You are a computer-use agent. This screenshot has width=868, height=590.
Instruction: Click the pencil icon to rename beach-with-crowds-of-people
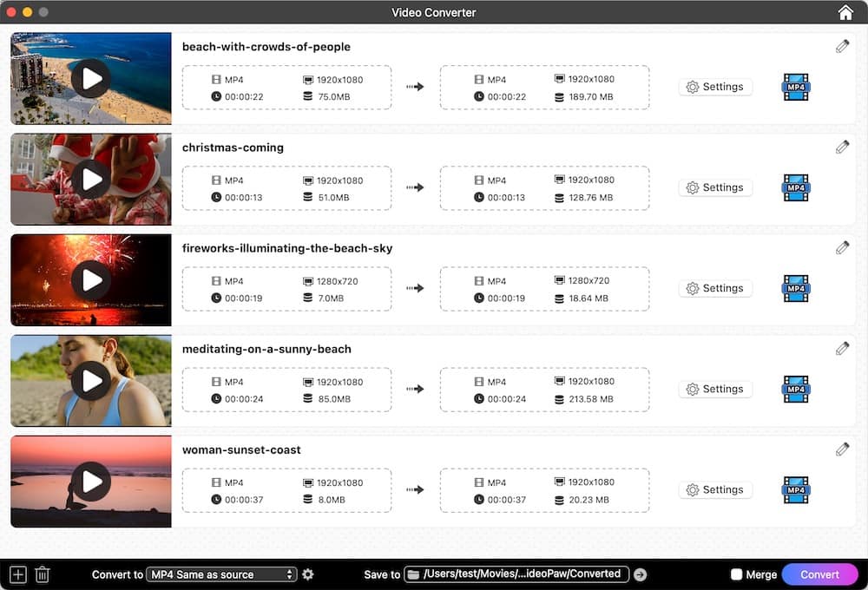(842, 46)
